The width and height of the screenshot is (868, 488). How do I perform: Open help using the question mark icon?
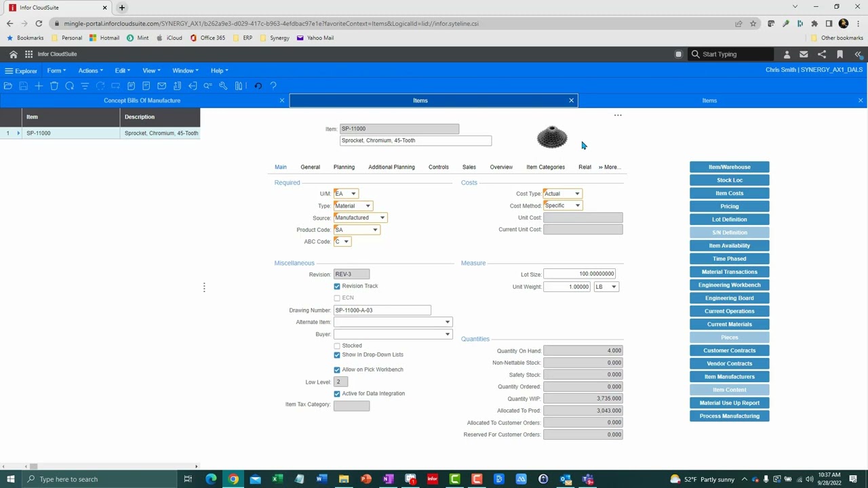pyautogui.click(x=273, y=86)
